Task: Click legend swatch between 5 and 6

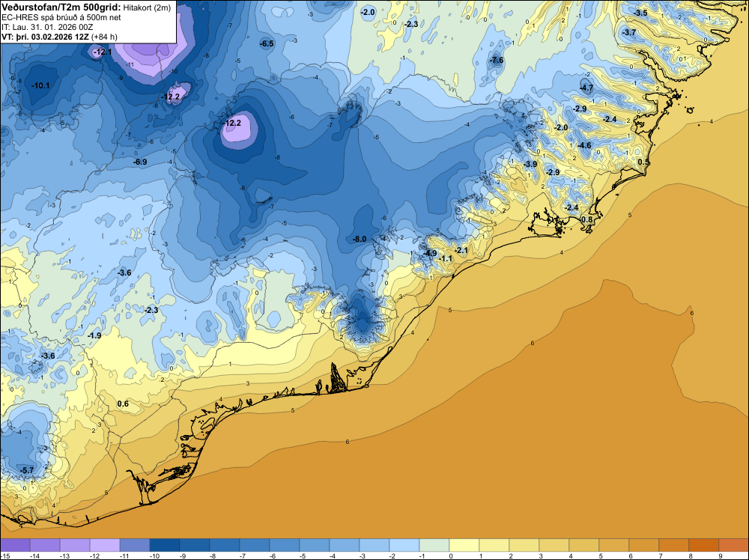Action: coord(614,545)
